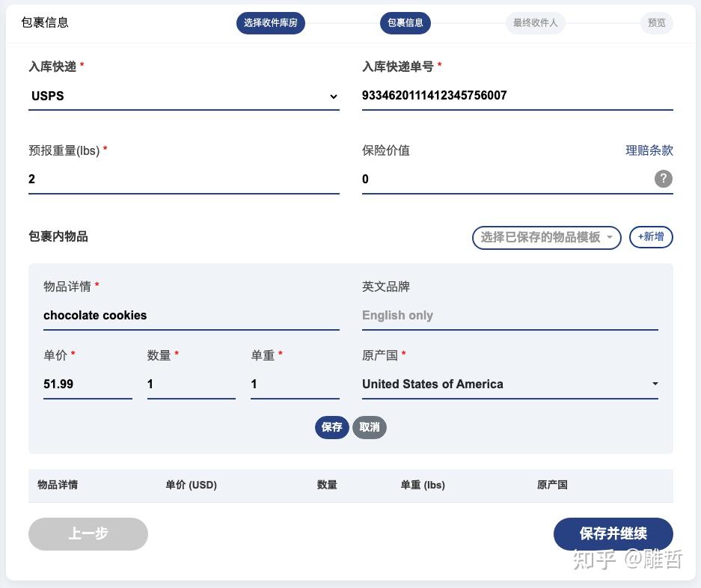Click the chocolate cookies item detail field

[x=192, y=315]
